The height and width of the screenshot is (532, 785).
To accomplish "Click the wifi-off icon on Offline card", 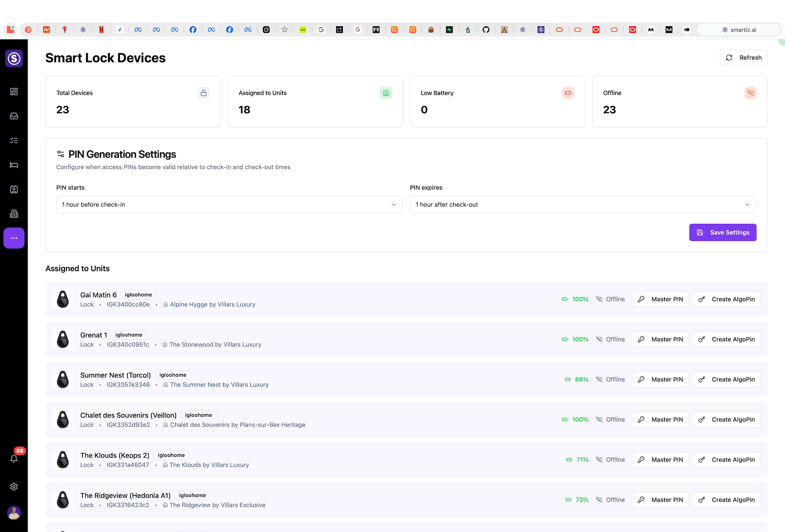I will 750,93.
